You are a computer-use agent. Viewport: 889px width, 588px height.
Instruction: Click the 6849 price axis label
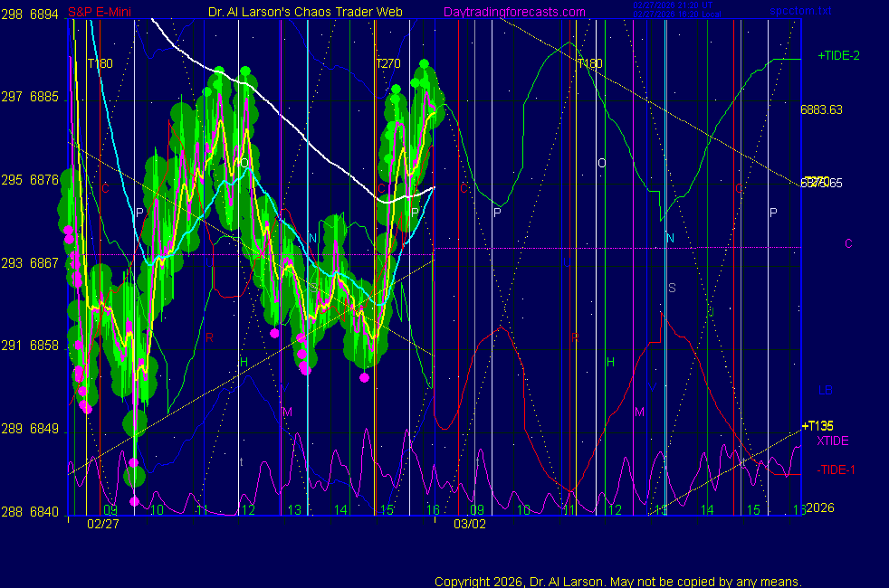pos(44,428)
